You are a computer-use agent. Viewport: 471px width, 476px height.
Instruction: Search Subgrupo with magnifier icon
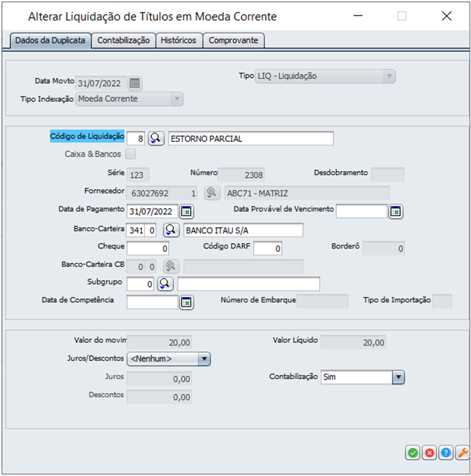[165, 284]
